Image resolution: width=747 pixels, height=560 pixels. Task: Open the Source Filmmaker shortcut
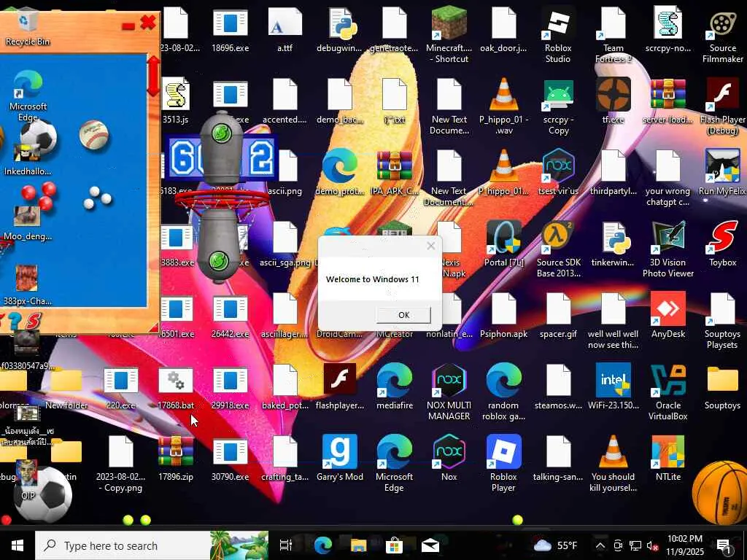723,35
